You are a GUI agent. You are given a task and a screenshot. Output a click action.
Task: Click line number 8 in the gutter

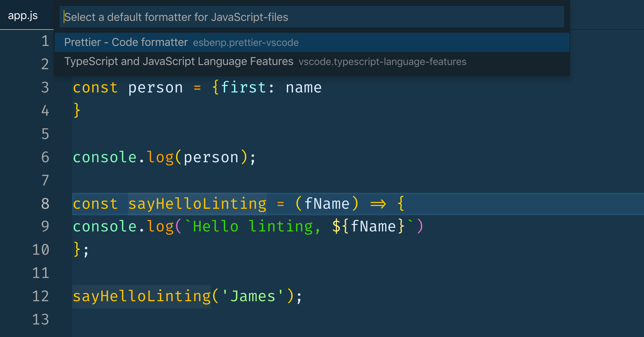tap(45, 204)
